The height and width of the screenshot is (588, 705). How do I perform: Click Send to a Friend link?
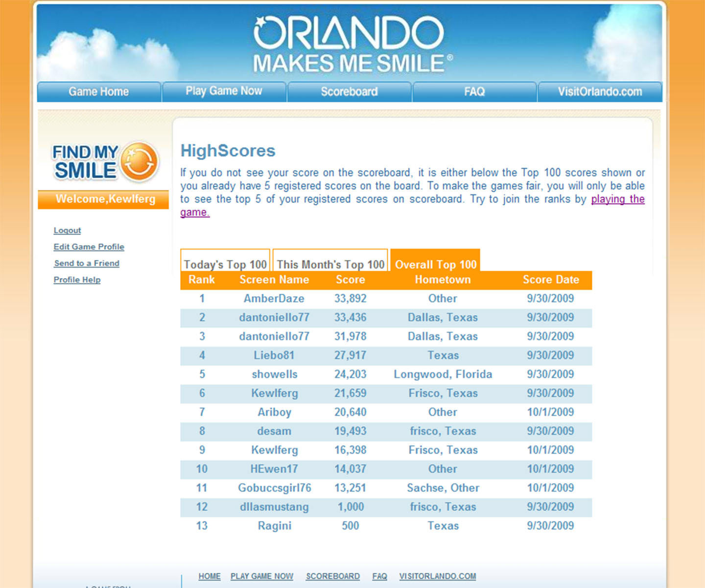(x=87, y=263)
